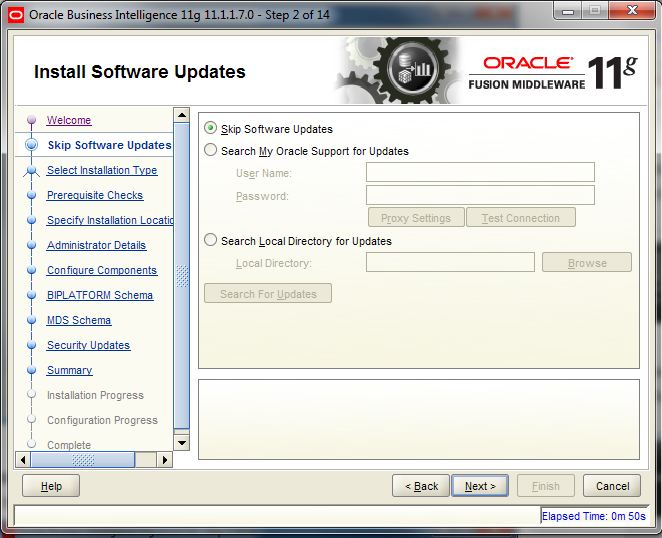Go to Administrator Details step

[97, 245]
